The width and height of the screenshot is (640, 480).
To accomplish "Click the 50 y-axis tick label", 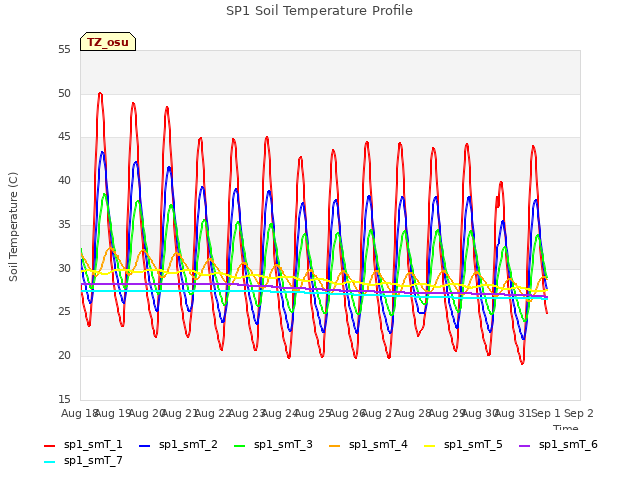I will pyautogui.click(x=64, y=93).
